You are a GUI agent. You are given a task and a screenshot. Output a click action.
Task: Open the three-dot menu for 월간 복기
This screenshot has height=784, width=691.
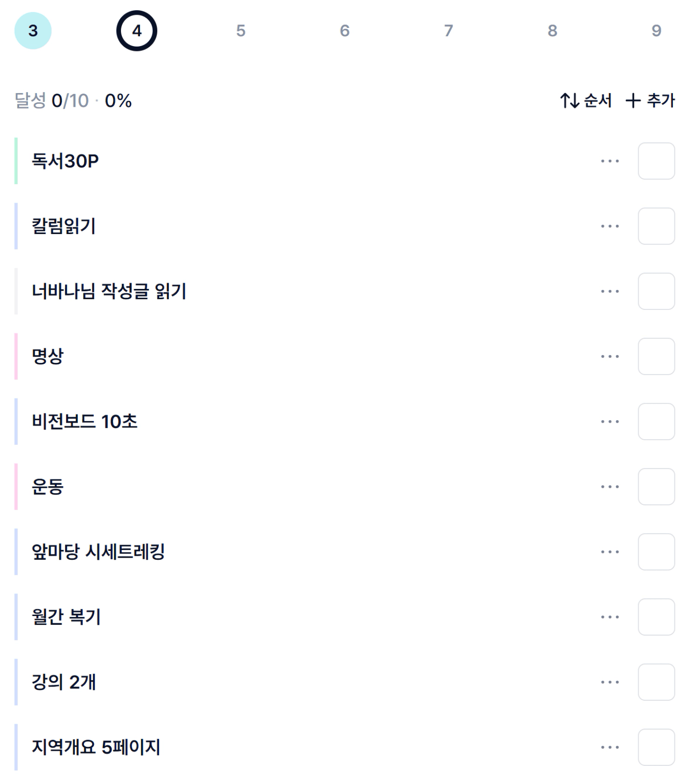(610, 617)
